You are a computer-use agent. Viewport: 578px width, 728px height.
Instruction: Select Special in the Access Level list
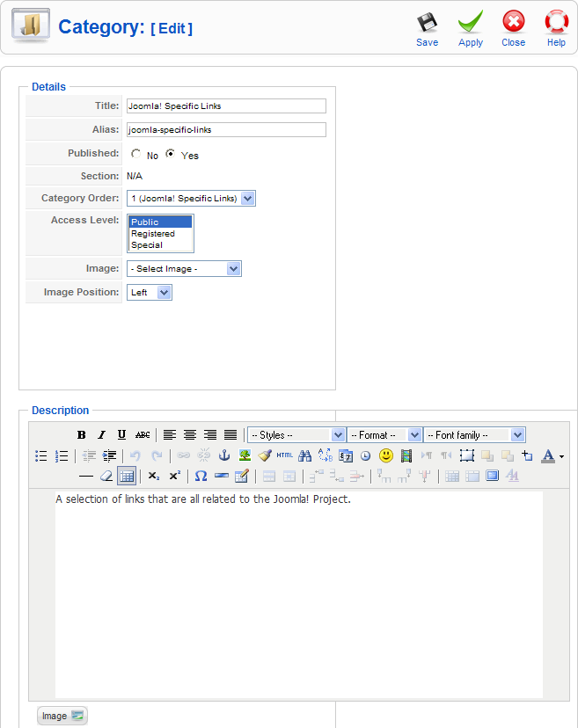147,245
